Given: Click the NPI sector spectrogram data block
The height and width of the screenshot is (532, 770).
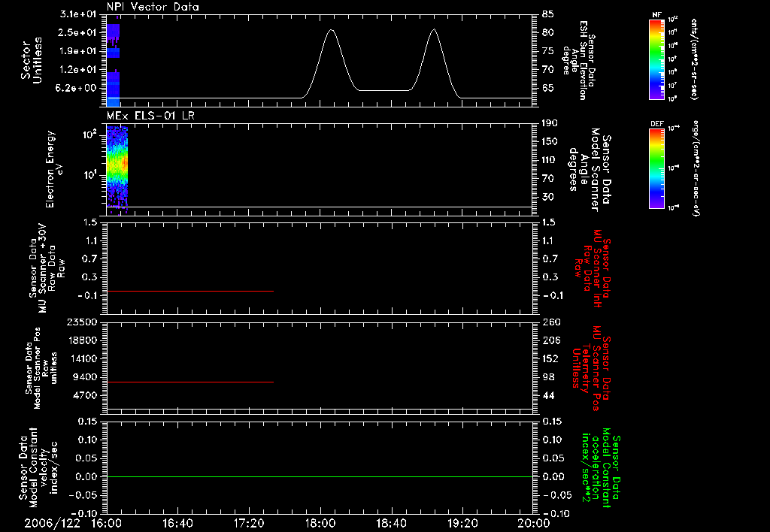Looking at the screenshot, I should click(x=113, y=65).
